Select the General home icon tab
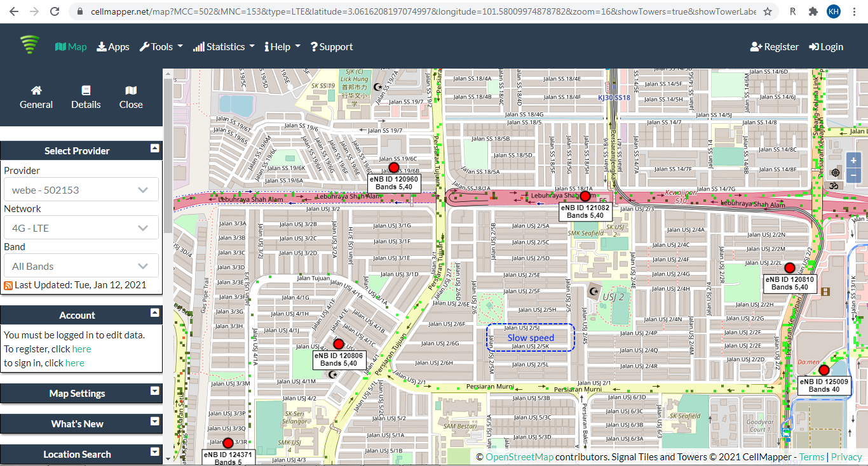 click(x=36, y=97)
